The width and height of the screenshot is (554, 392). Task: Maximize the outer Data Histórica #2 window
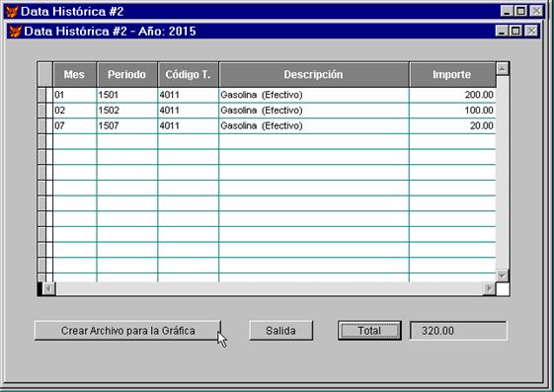pyautogui.click(x=520, y=11)
